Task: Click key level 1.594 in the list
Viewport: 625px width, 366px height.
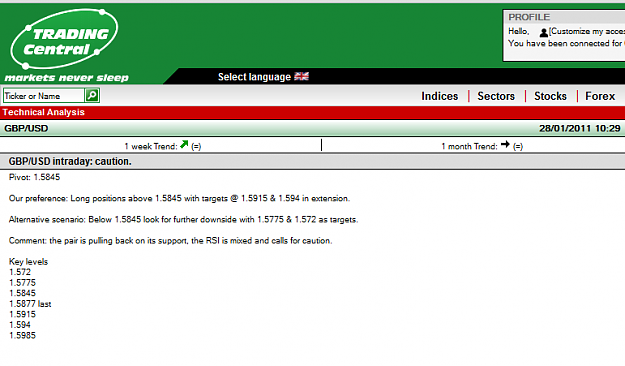Action: point(20,325)
